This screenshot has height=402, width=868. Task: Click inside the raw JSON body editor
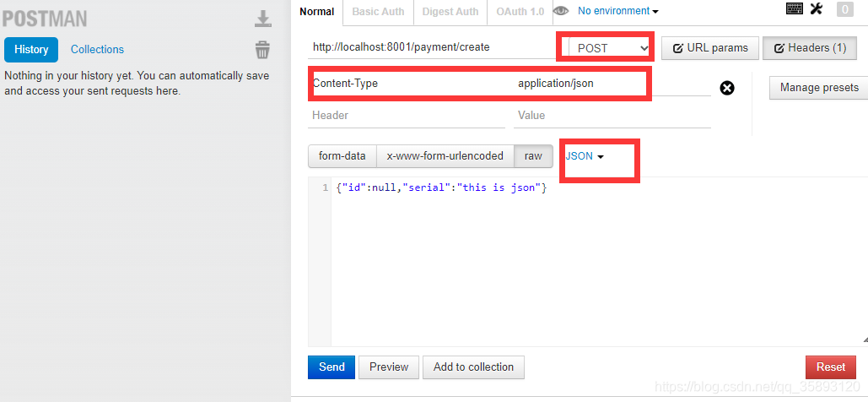[x=600, y=262]
